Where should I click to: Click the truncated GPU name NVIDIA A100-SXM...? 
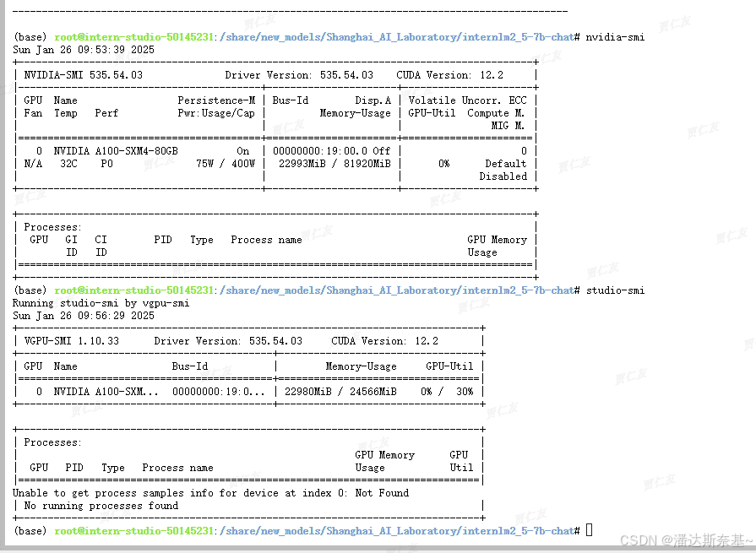(x=106, y=392)
